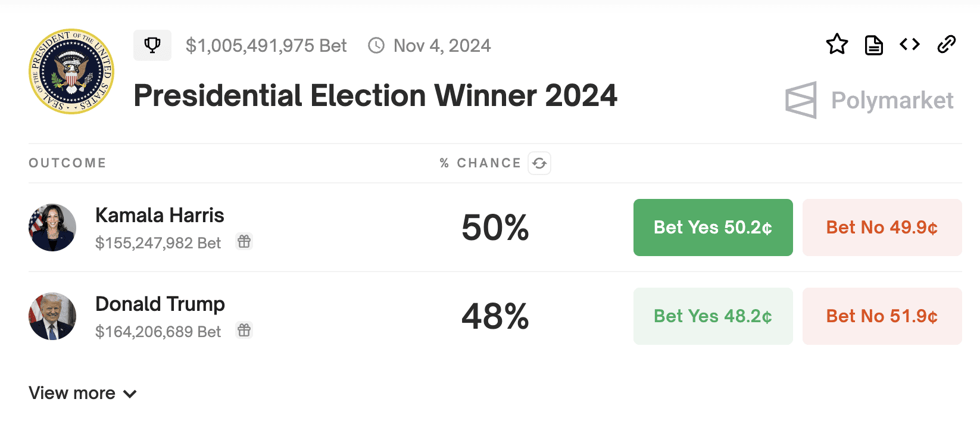Click Kamala Harris profile photo
This screenshot has height=430, width=980.
52,228
